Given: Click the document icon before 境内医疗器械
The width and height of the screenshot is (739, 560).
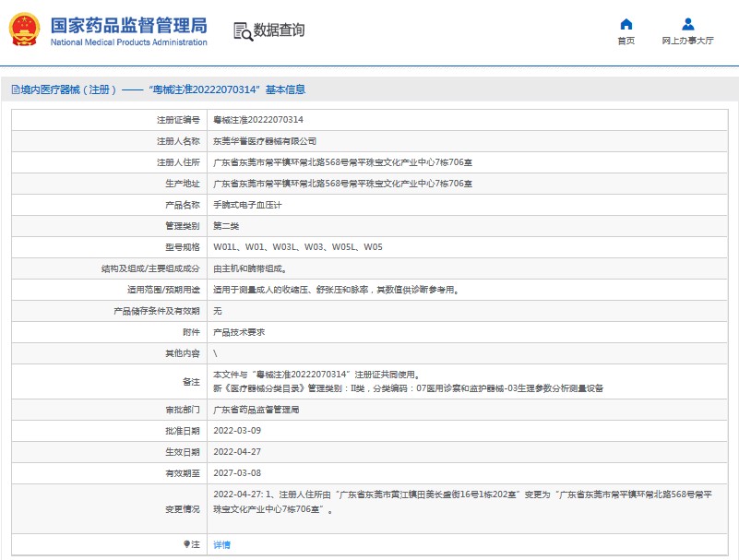Looking at the screenshot, I should (x=15, y=89).
